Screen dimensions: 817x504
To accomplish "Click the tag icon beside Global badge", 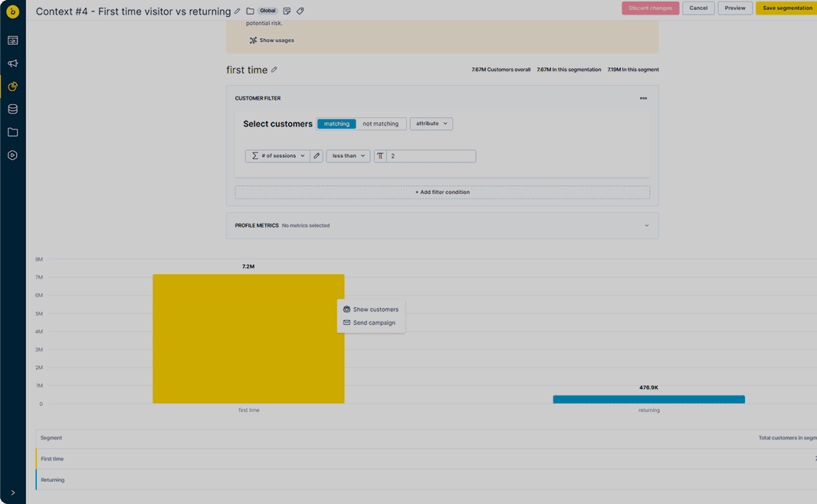I will pos(300,11).
